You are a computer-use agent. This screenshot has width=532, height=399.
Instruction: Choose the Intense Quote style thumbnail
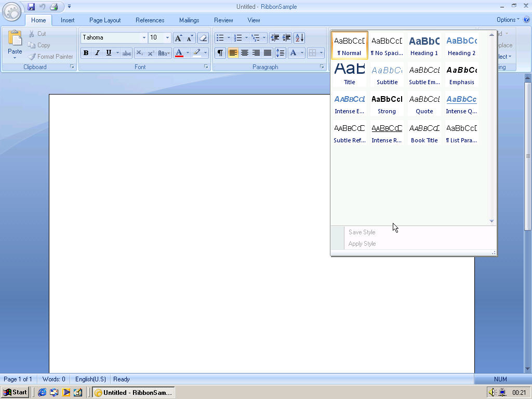coord(461,103)
